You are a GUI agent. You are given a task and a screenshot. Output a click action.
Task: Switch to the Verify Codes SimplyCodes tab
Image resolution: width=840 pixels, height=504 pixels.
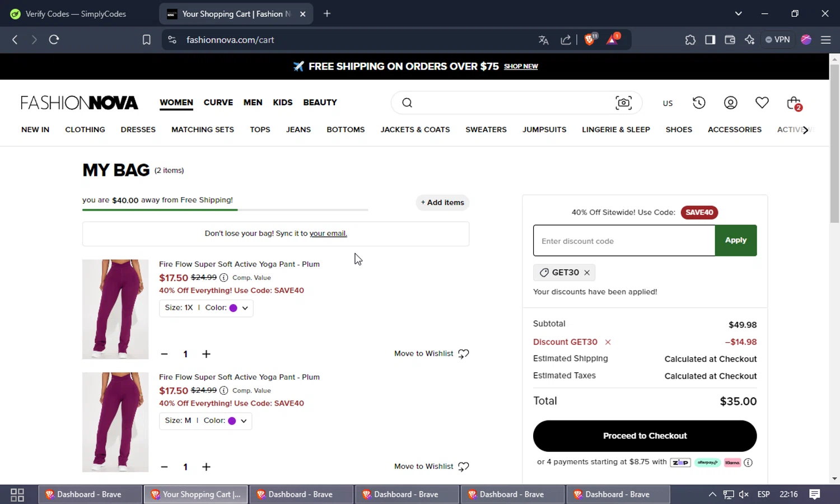[76, 14]
